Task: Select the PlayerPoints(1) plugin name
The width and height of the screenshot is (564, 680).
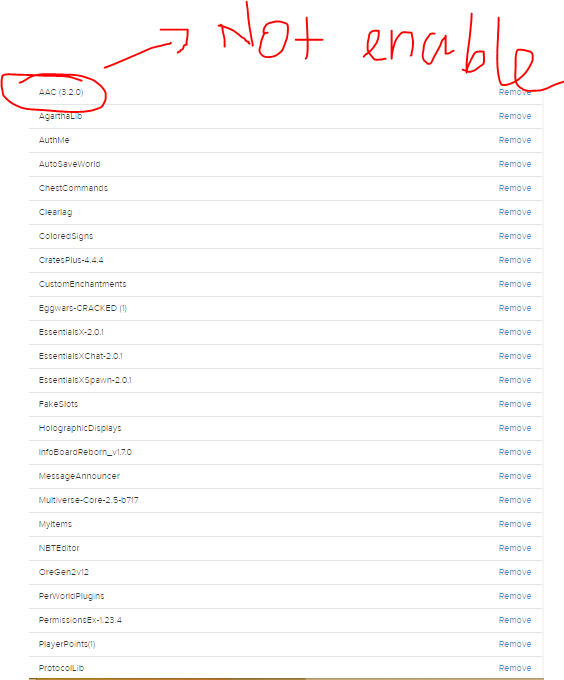Action: (67, 644)
